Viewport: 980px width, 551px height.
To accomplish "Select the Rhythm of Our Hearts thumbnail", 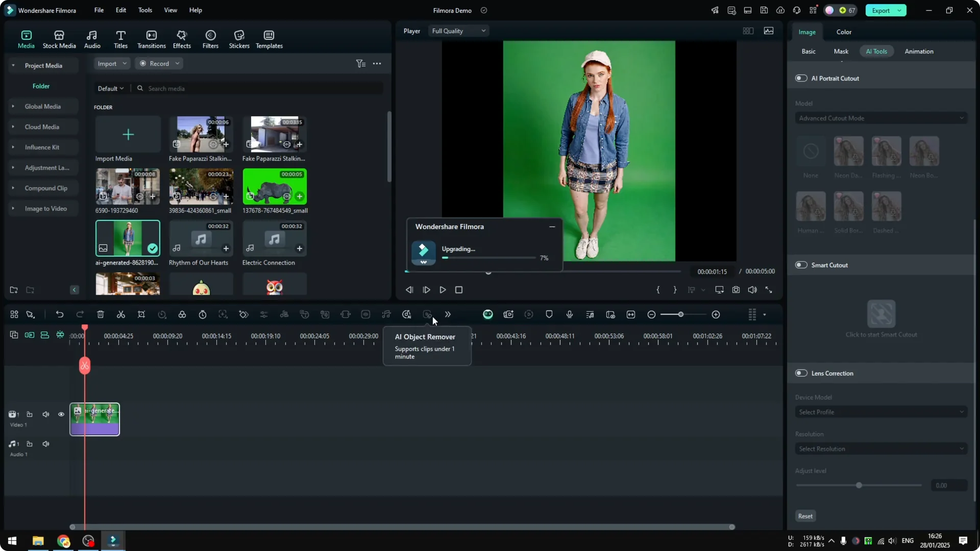I will point(201,238).
